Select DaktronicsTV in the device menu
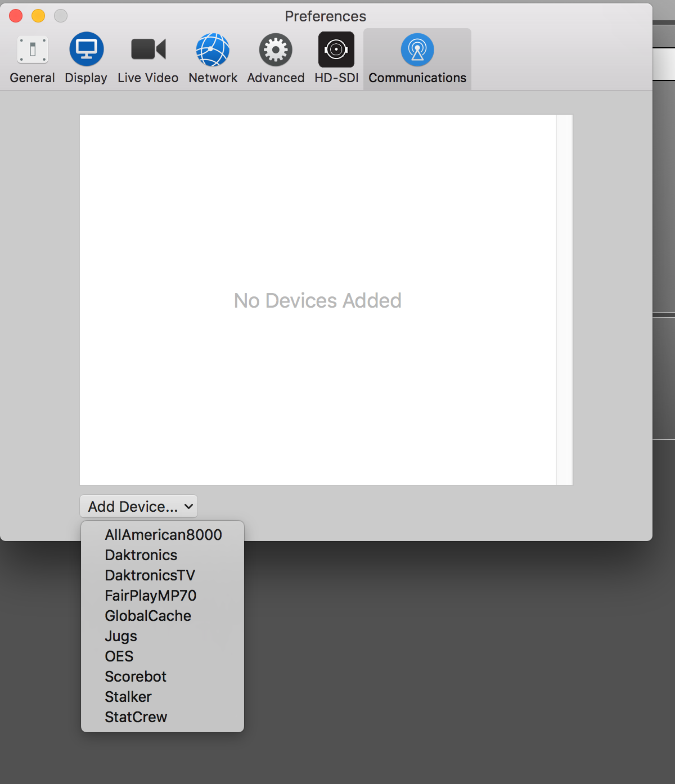 pos(163,575)
